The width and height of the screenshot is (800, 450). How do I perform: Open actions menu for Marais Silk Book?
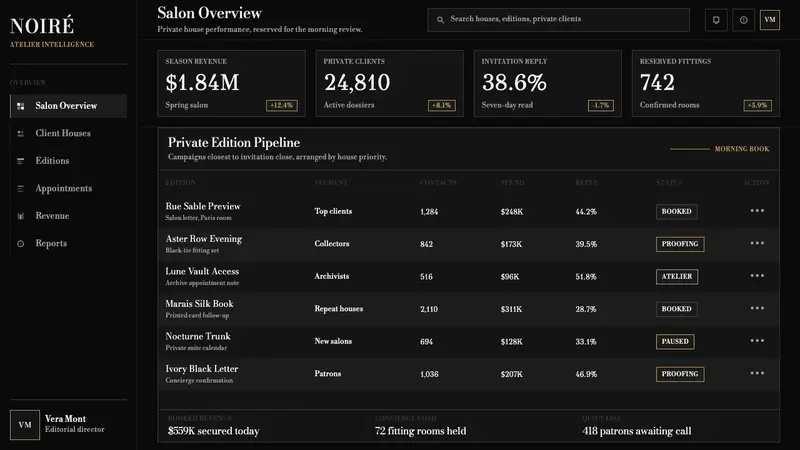[757, 309]
